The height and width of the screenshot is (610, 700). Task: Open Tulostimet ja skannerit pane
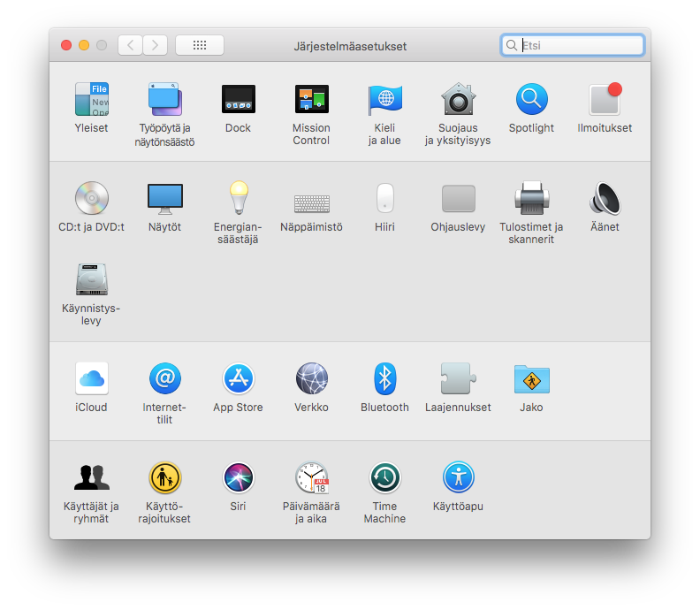coord(531,199)
